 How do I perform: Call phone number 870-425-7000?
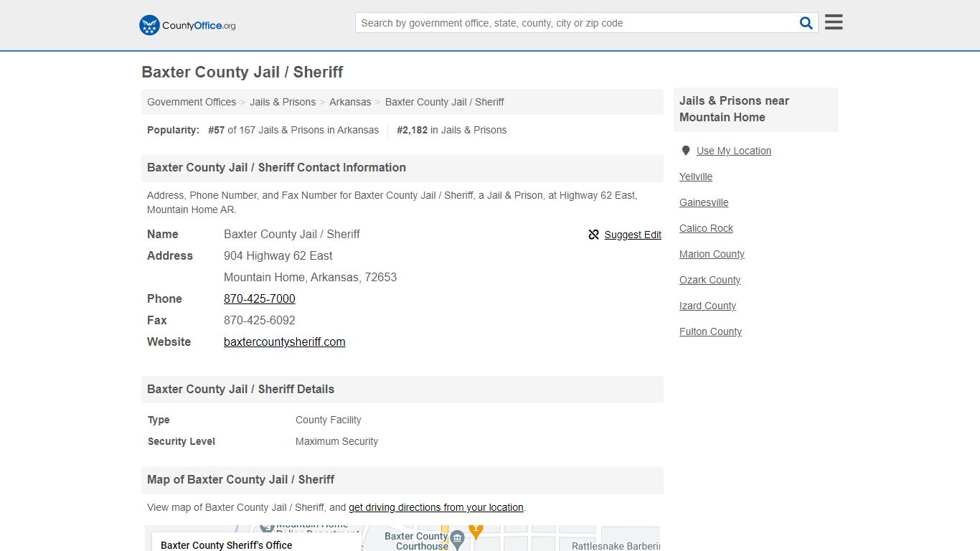point(260,298)
